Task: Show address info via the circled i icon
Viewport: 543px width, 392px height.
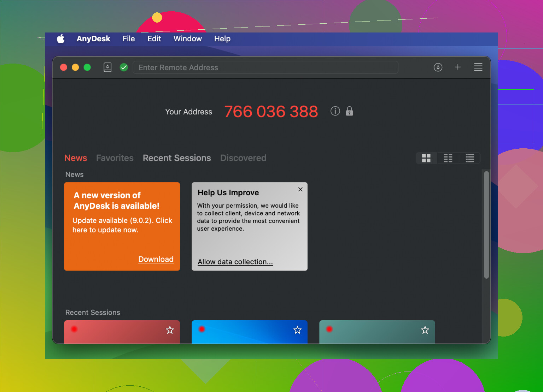Action: [335, 111]
